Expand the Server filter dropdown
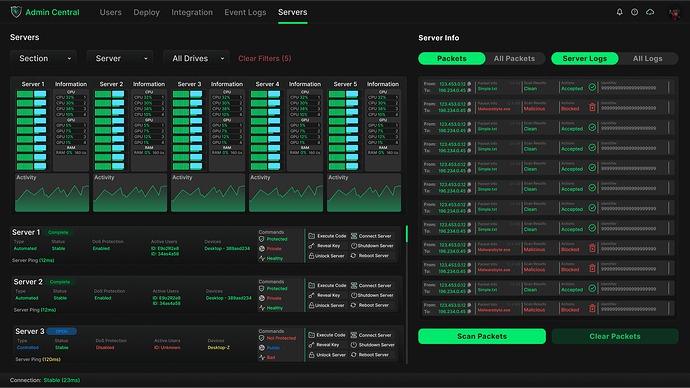The width and height of the screenshot is (690, 388). pyautogui.click(x=119, y=59)
